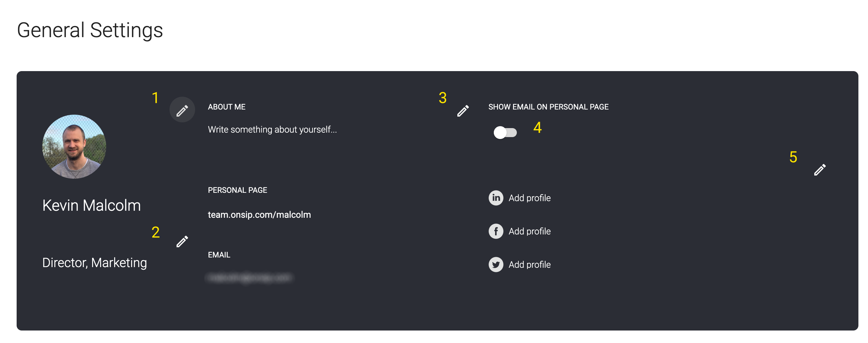The height and width of the screenshot is (343, 868).
Task: Click the PERSONAL PAGE label
Action: pos(237,190)
